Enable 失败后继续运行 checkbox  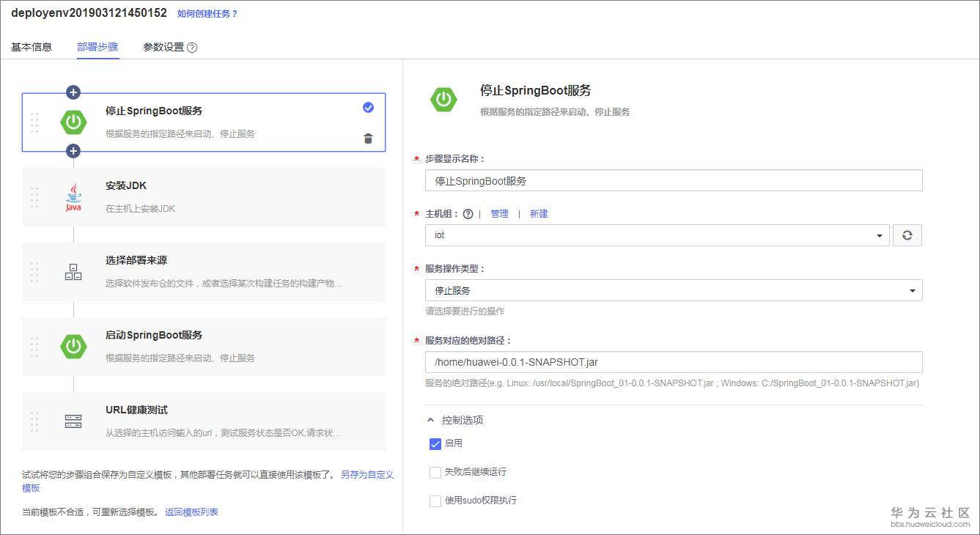[435, 472]
